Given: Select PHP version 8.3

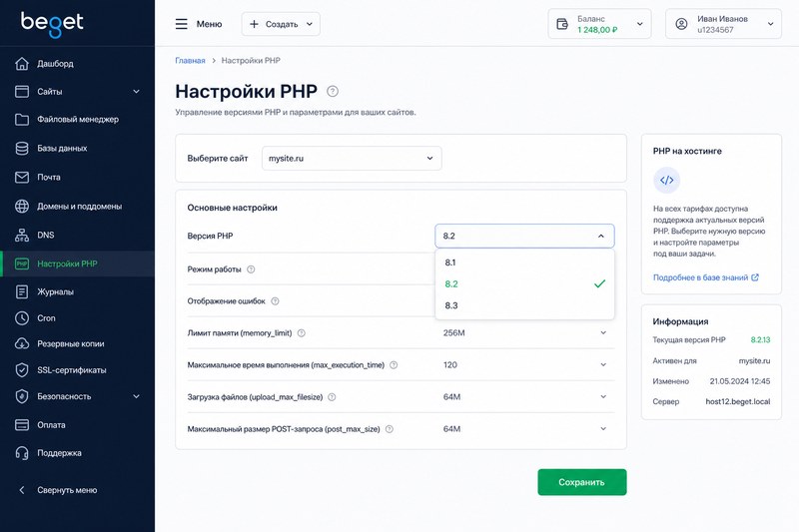Looking at the screenshot, I should [x=524, y=305].
